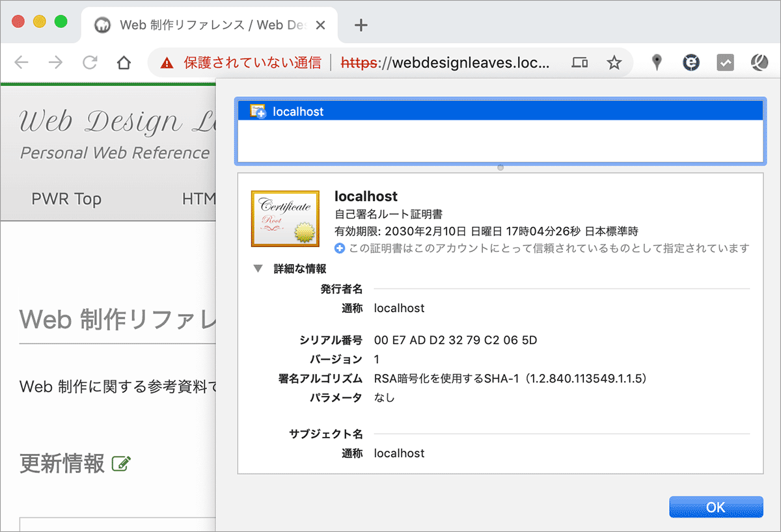Click the gray chart extension icon

(x=725, y=62)
